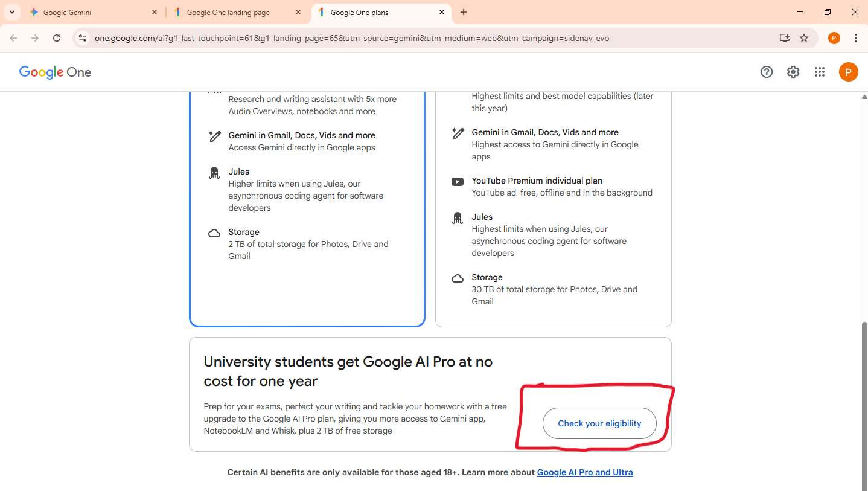
Task: Click the Pro plan Jules icon
Action: (214, 173)
